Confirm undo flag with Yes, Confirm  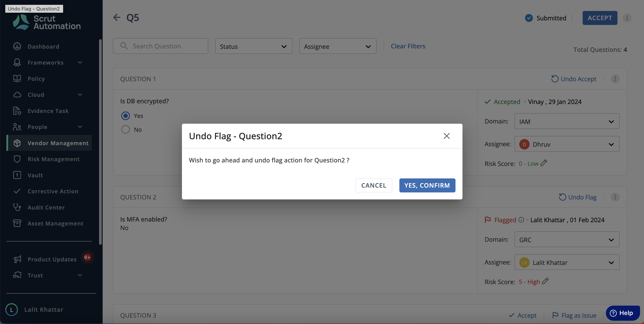(427, 185)
